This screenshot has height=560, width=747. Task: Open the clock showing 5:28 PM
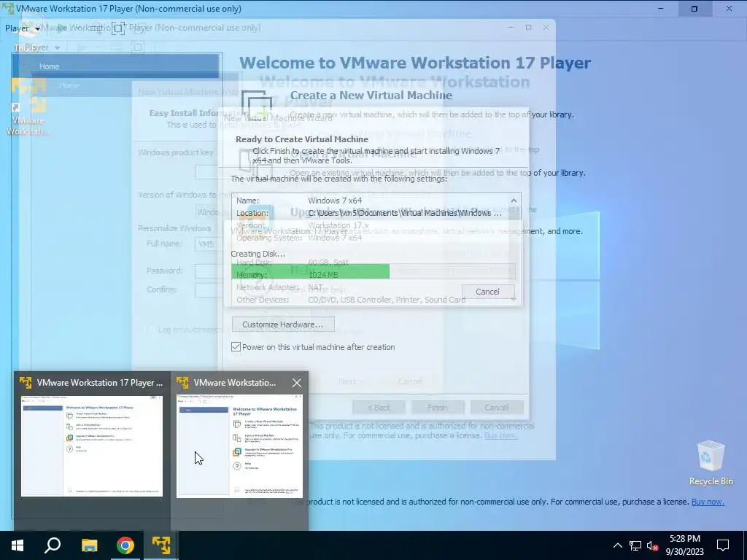pos(684,545)
